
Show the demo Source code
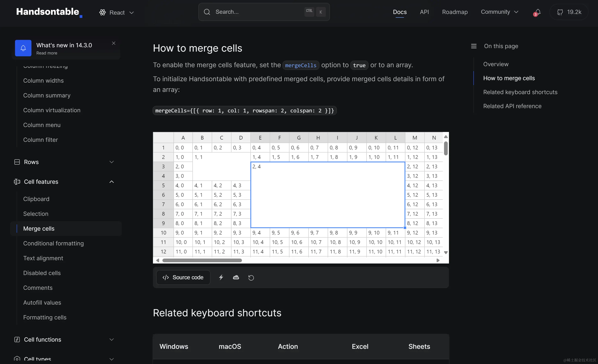(183, 277)
